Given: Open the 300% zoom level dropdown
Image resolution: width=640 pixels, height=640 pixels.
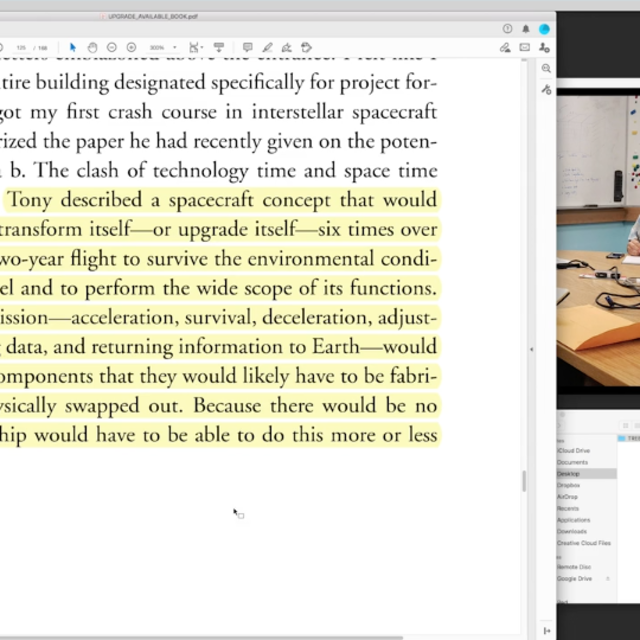Looking at the screenshot, I should (x=163, y=47).
